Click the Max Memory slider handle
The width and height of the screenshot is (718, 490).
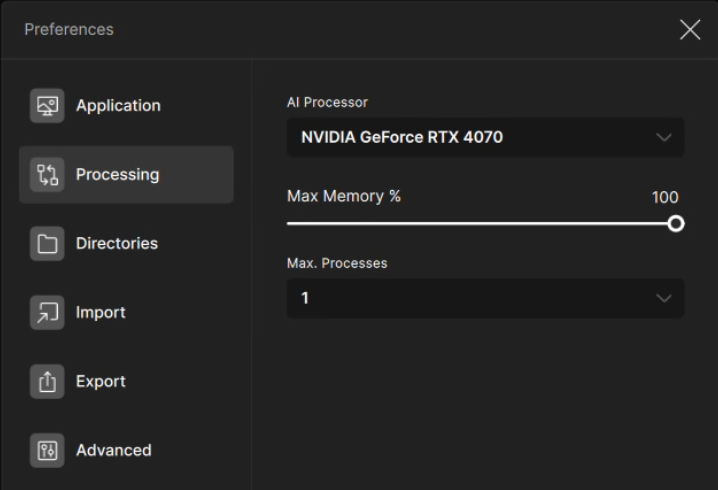(x=676, y=223)
